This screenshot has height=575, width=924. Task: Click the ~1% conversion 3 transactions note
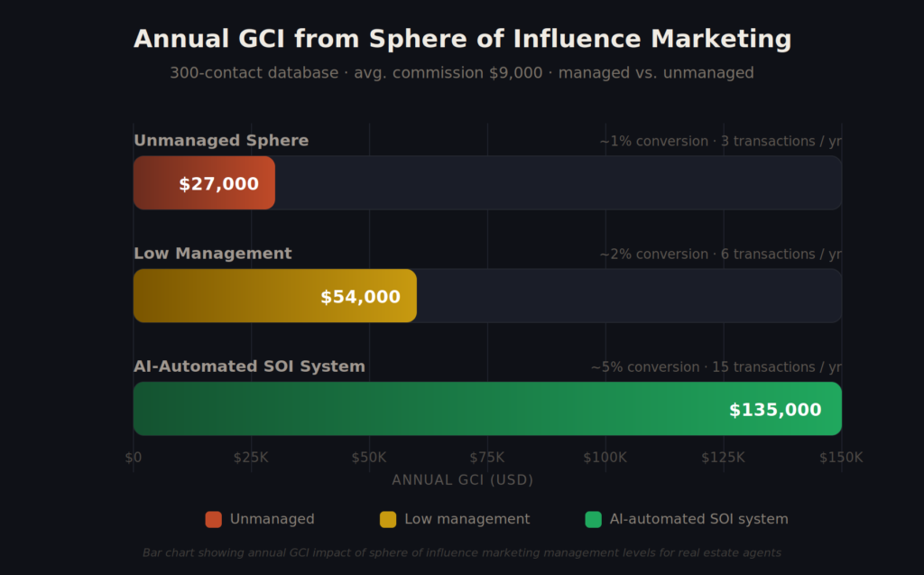click(721, 142)
